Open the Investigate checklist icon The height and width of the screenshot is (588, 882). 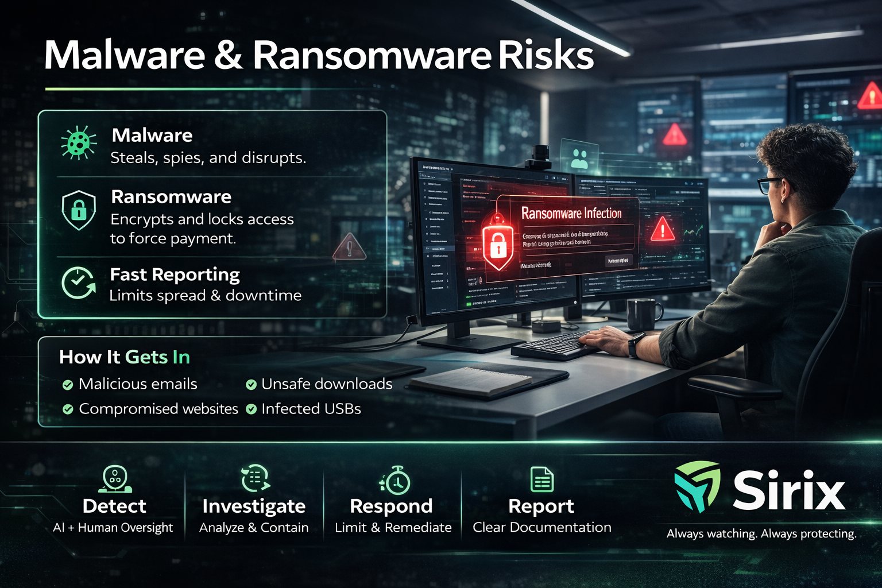coord(255,478)
